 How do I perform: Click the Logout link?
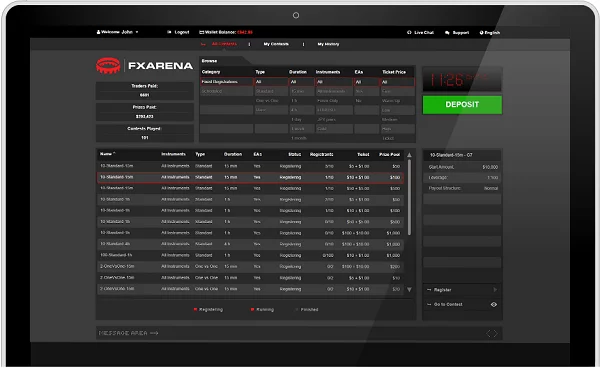pyautogui.click(x=182, y=32)
